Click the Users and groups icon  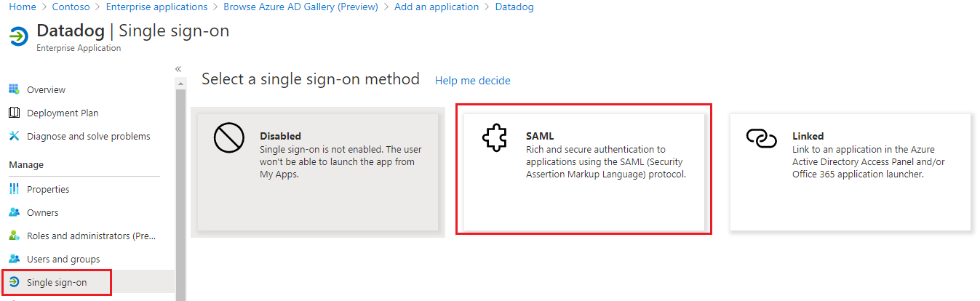(14, 259)
